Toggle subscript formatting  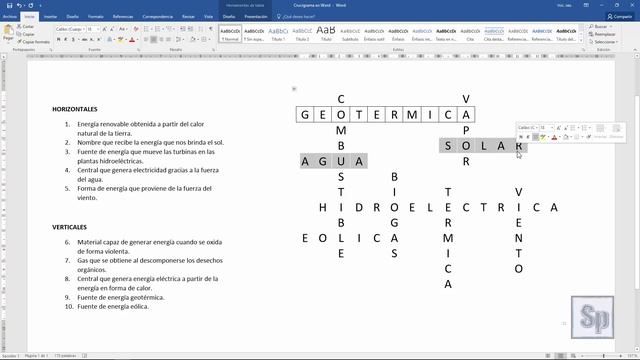click(91, 40)
